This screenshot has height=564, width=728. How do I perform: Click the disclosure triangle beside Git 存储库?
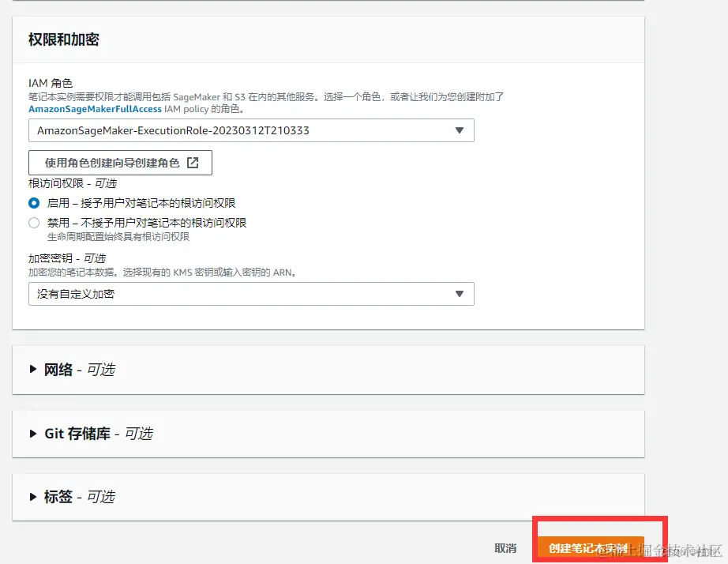pyautogui.click(x=31, y=433)
